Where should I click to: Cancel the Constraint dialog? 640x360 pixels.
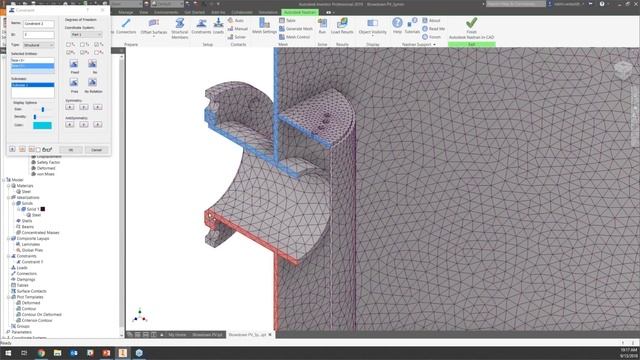tap(96, 150)
